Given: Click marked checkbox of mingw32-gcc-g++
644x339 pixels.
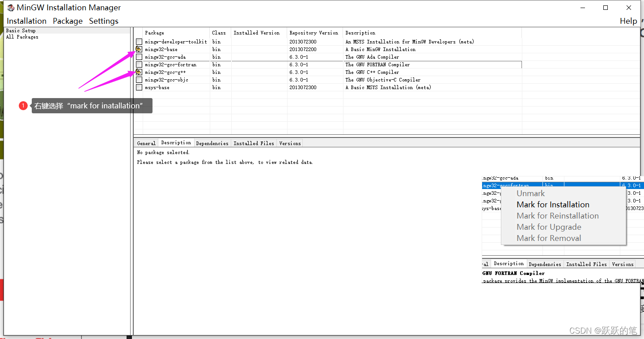Looking at the screenshot, I should point(139,72).
